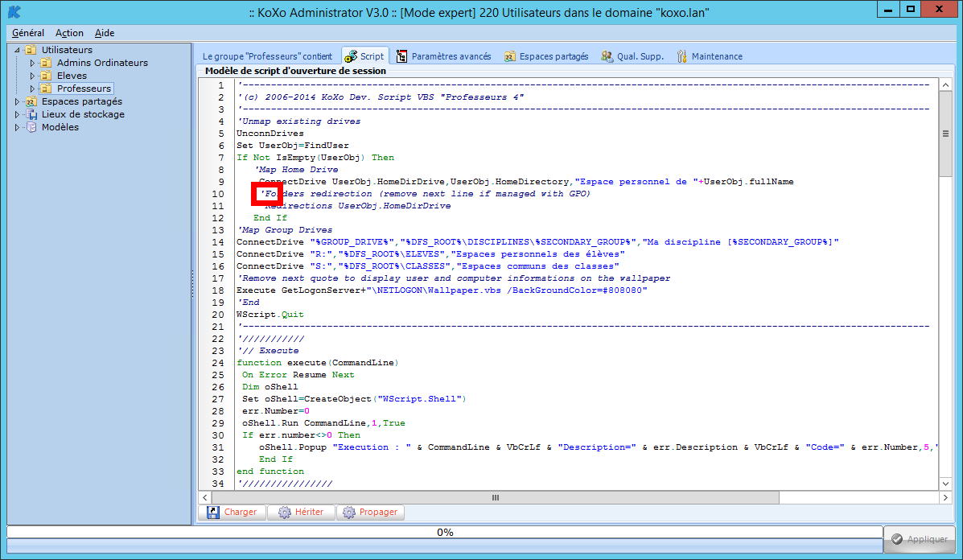
Task: Open the Aide menu
Action: click(105, 32)
